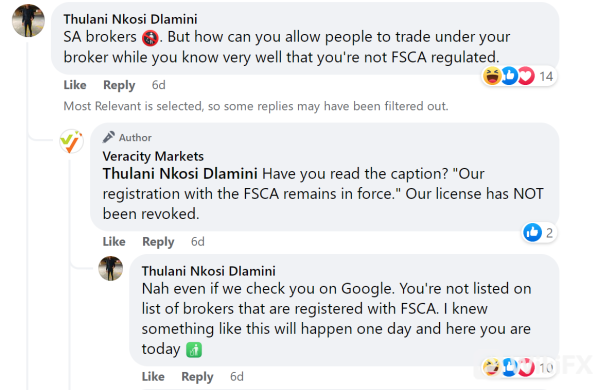Image resolution: width=598 pixels, height=390 pixels.
Task: Click the bold Thulani Nkosi Dlamini mention
Action: pos(180,174)
